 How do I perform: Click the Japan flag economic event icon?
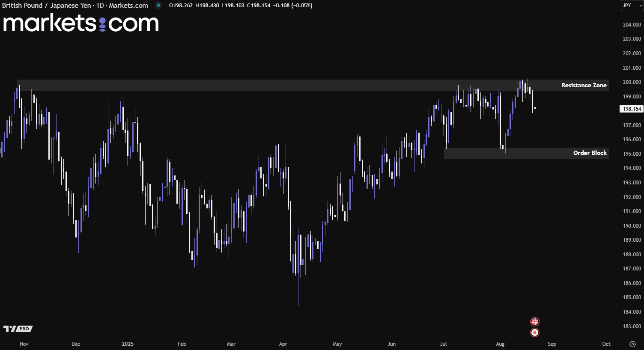click(x=534, y=332)
